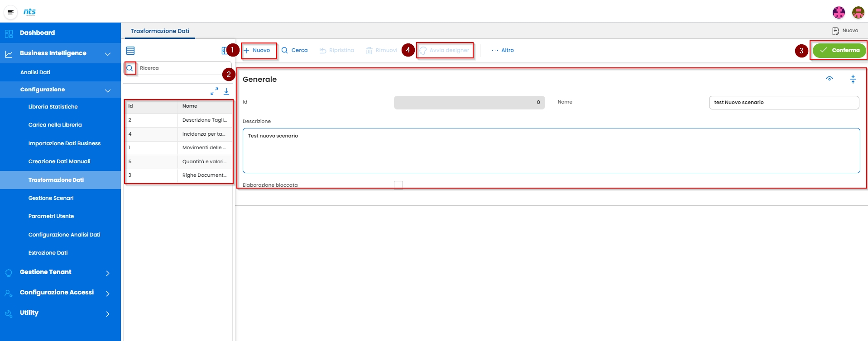Select the Trasformazione Dati tab
This screenshot has height=341, width=868.
pyautogui.click(x=160, y=31)
